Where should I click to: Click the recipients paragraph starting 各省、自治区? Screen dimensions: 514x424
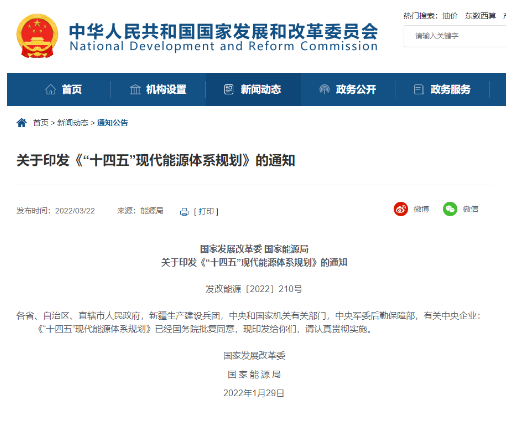248,315
